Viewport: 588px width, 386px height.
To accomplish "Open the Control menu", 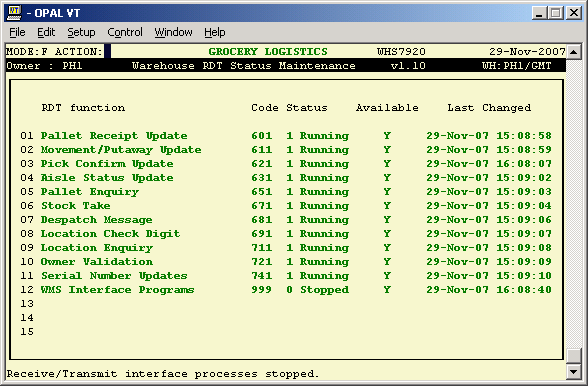I will pyautogui.click(x=125, y=32).
